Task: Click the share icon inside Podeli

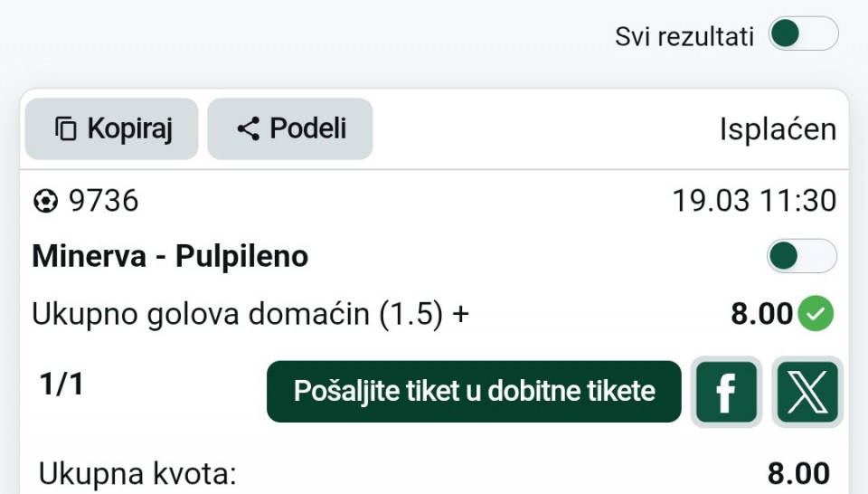Action: [x=248, y=129]
